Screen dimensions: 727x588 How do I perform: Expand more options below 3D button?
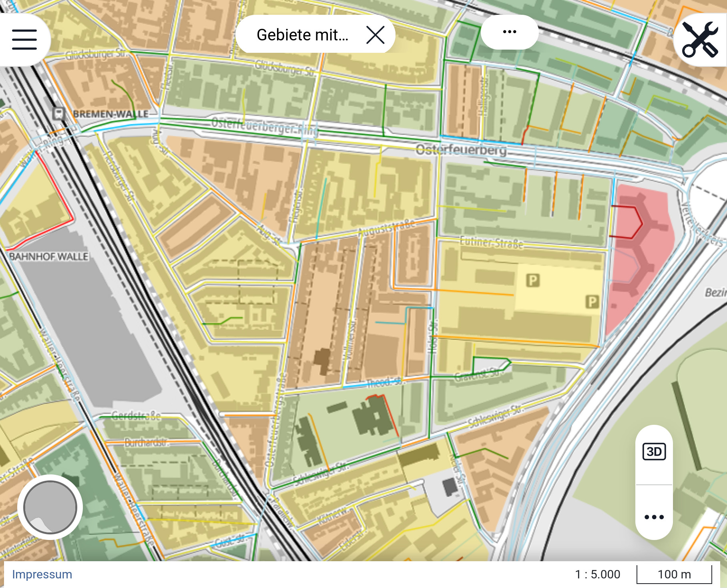click(654, 517)
